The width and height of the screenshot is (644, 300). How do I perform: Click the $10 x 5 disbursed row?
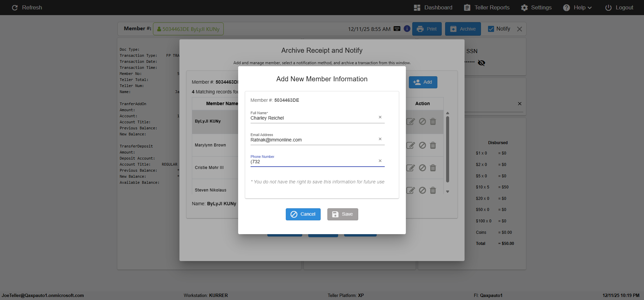492,187
